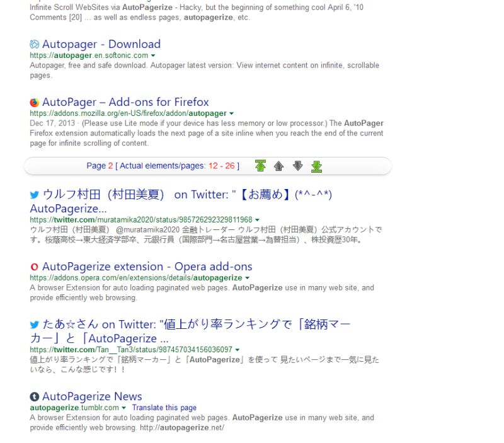
Task: Click the addons.opera.com autopagerize URL text
Action: (x=136, y=278)
